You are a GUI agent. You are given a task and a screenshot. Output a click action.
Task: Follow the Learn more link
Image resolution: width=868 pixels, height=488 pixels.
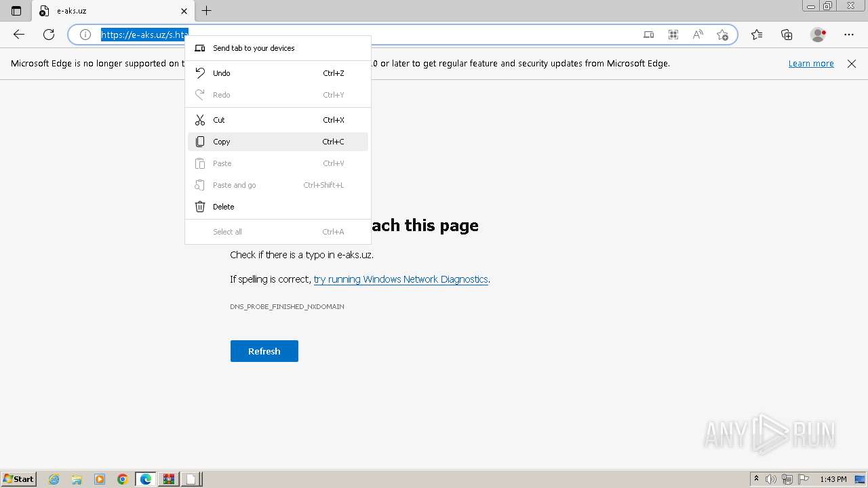click(811, 64)
